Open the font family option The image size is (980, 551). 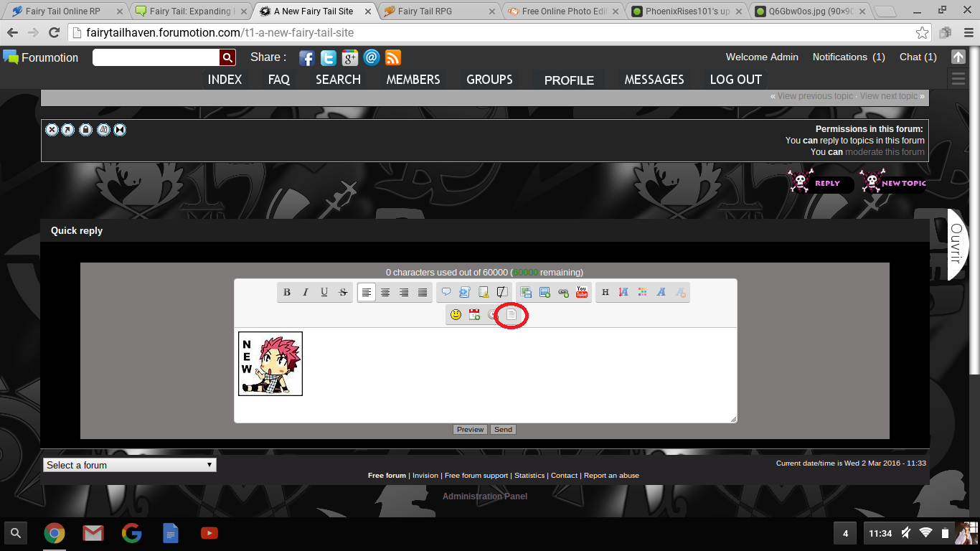[x=661, y=292]
